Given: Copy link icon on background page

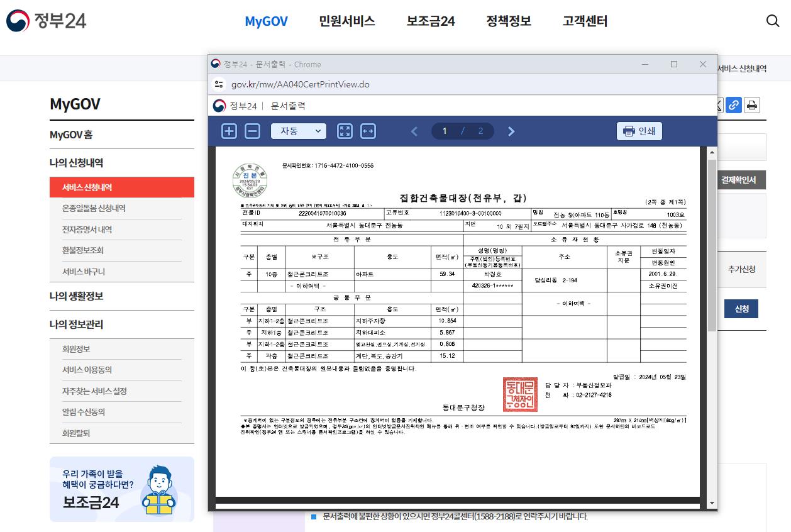Looking at the screenshot, I should [733, 105].
